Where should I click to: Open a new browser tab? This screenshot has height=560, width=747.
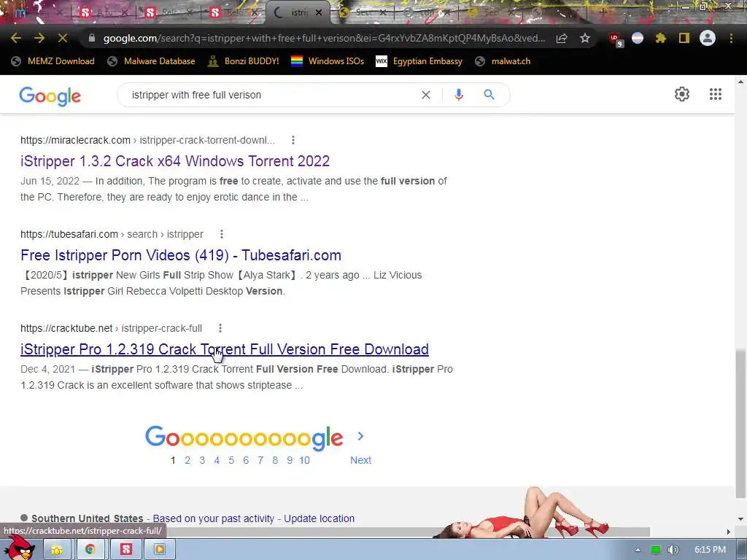(x=603, y=13)
